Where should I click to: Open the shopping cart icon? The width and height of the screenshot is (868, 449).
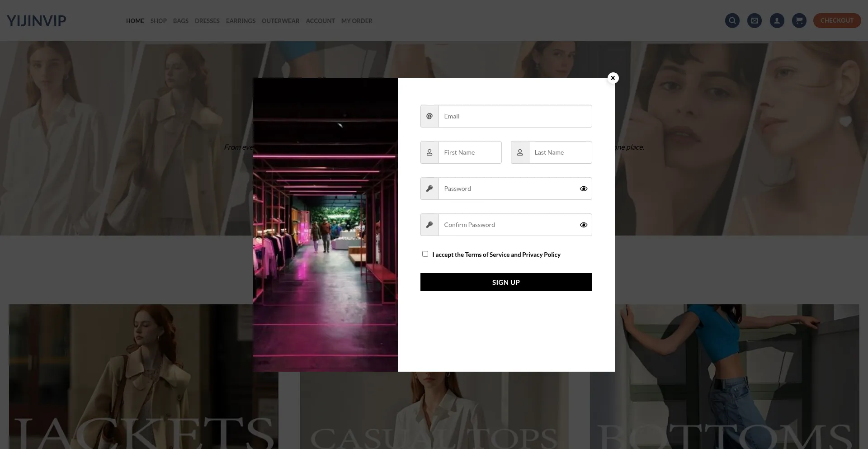[x=799, y=20]
